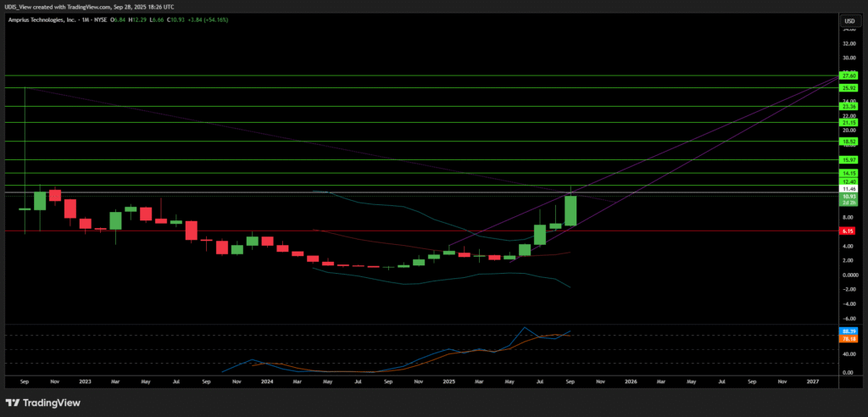Click the orange 78.18 indicator value label
This screenshot has height=417, width=868.
[x=846, y=338]
